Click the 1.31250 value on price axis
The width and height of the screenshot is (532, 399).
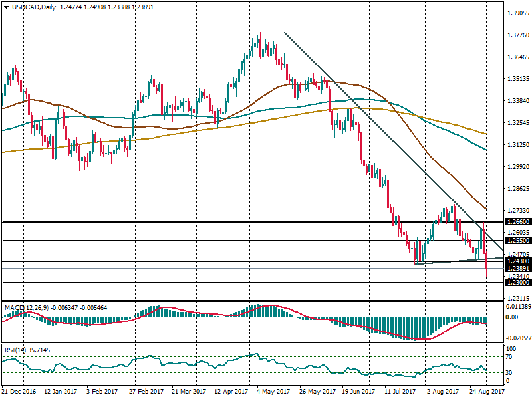click(517, 145)
